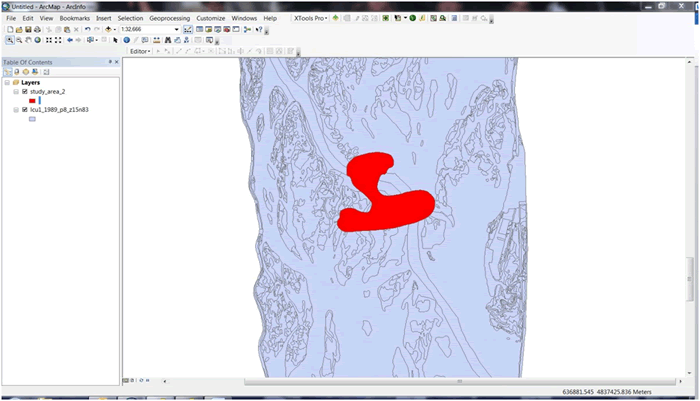Click Fixed Zoom Out icon
The height and width of the screenshot is (401, 700).
pos(58,40)
